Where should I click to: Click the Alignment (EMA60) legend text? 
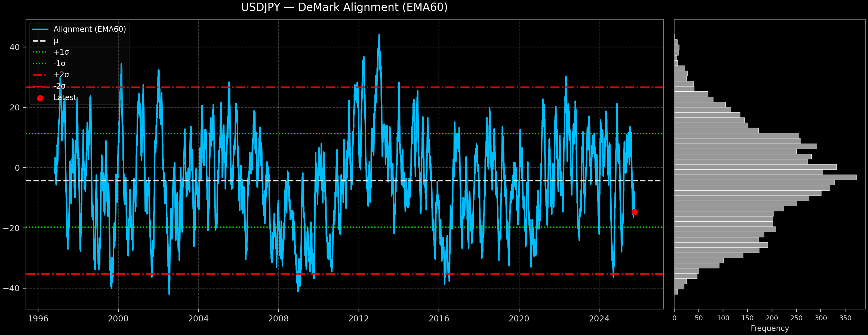(90, 29)
